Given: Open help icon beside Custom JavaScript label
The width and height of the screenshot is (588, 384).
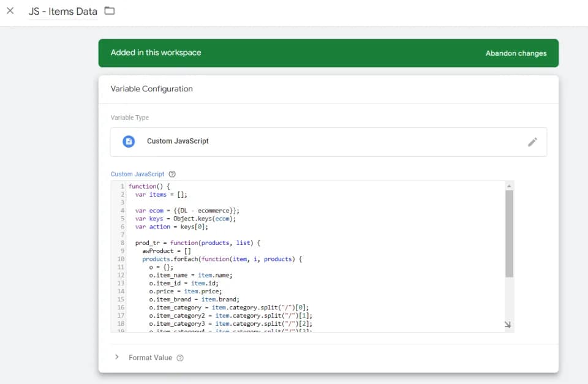Looking at the screenshot, I should (x=172, y=174).
